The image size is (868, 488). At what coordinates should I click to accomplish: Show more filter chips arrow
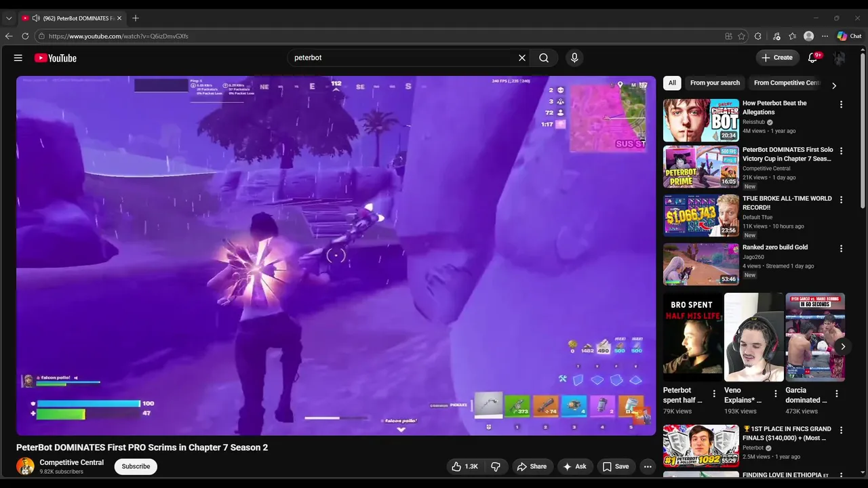tap(834, 85)
